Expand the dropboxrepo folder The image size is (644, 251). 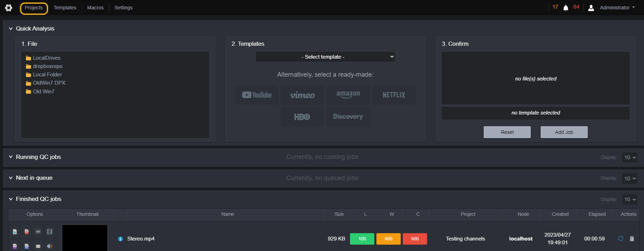pyautogui.click(x=44, y=66)
